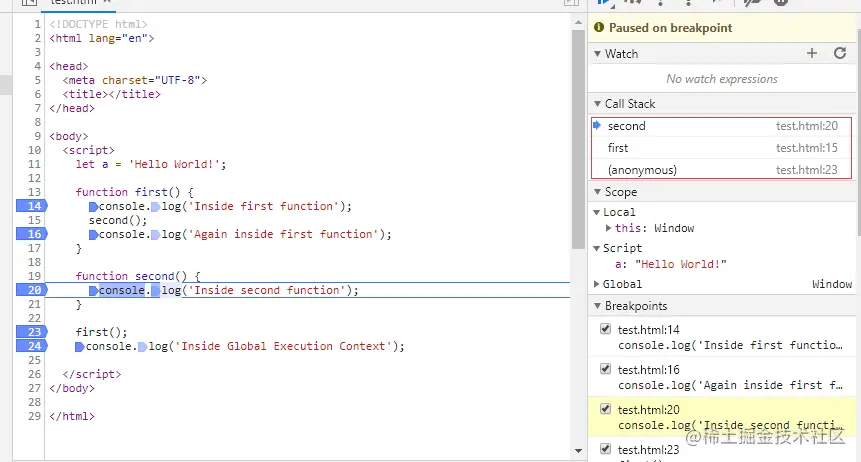The image size is (861, 462).
Task: Add a new watch expression
Action: (x=812, y=53)
